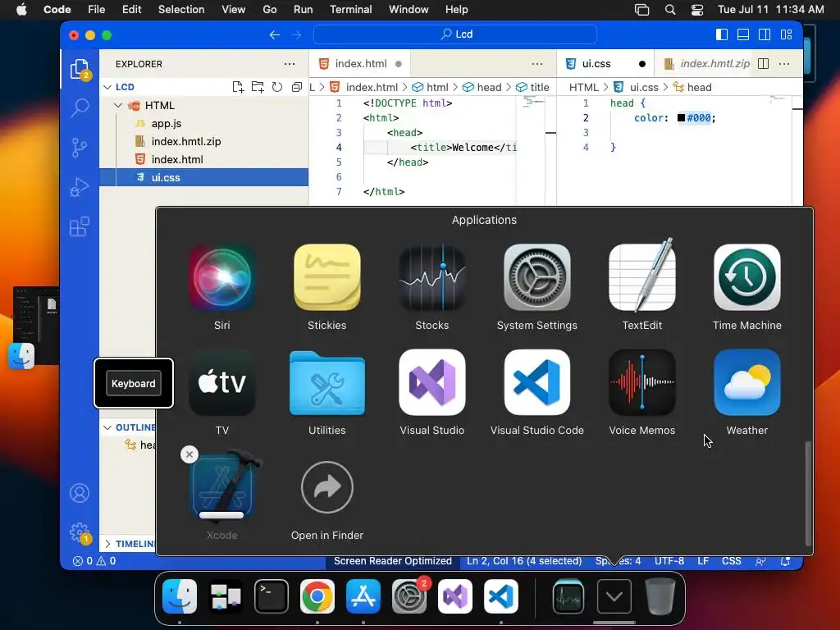840x630 pixels.
Task: Change encoding via UTF-8 status item
Action: point(669,561)
